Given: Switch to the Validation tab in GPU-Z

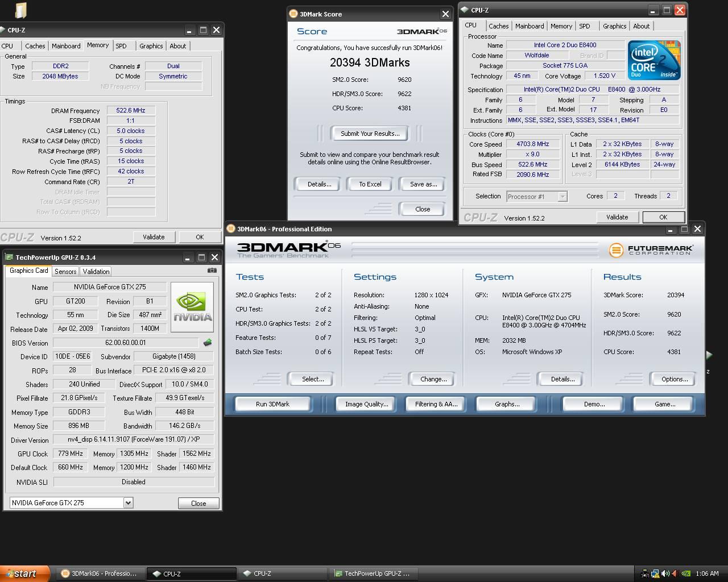Looking at the screenshot, I should pos(96,272).
